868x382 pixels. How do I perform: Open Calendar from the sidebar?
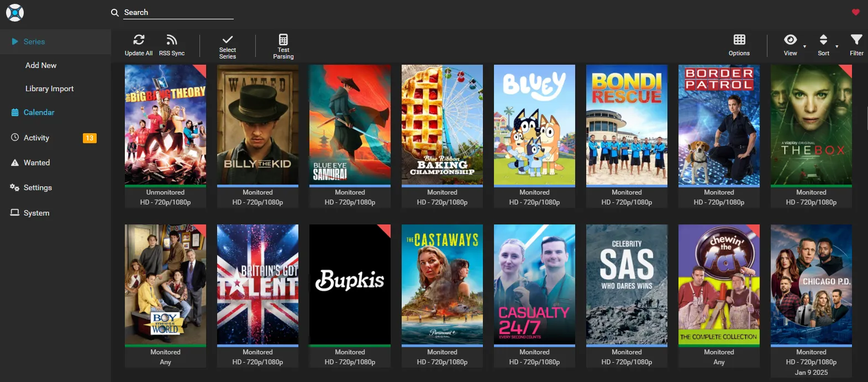click(39, 112)
